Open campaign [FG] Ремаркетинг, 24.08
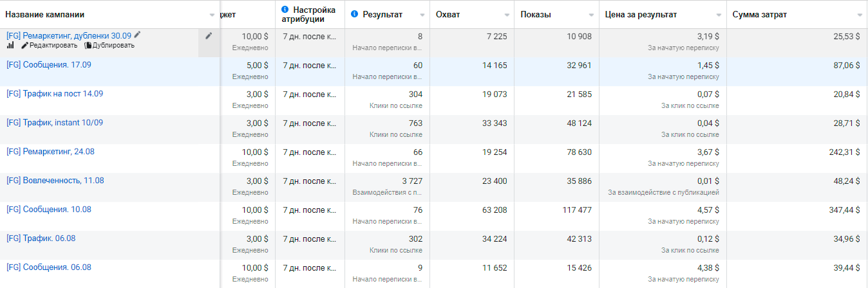The width and height of the screenshot is (868, 288). click(x=51, y=152)
